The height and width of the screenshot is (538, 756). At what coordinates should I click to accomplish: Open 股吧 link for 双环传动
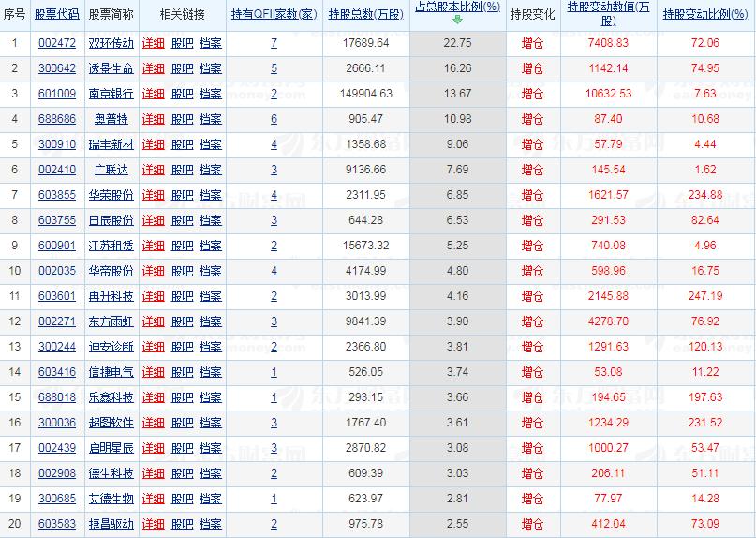point(183,43)
